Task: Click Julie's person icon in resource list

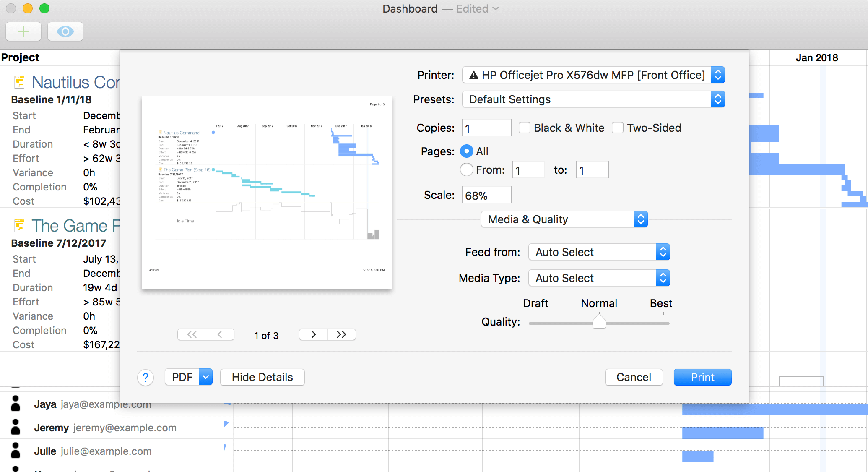Action: coord(16,451)
